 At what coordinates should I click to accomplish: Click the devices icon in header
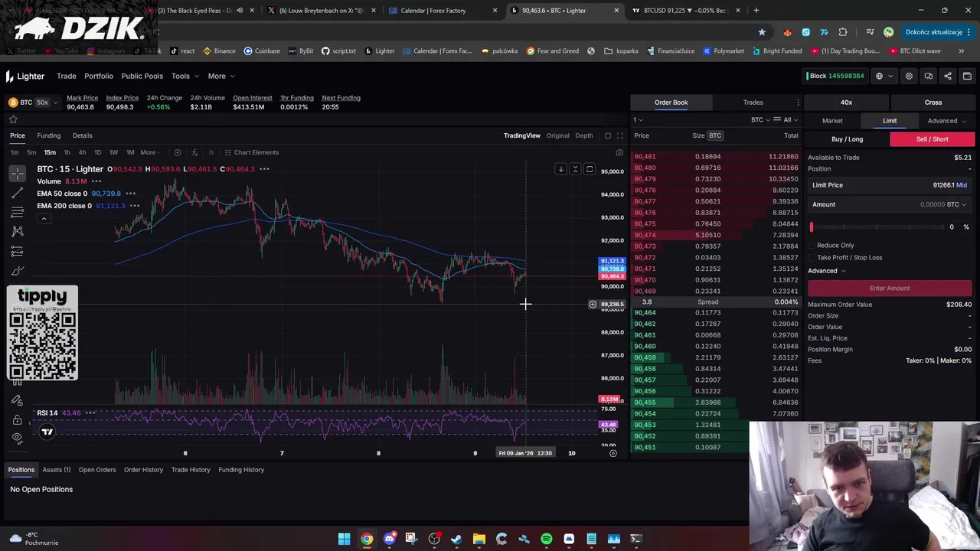pyautogui.click(x=928, y=76)
